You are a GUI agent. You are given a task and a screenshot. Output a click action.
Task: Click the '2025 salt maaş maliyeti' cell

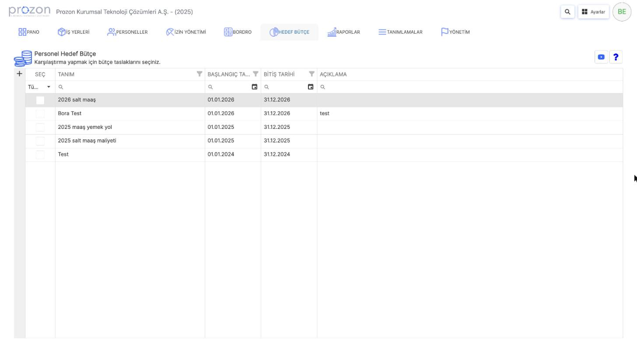click(x=130, y=141)
